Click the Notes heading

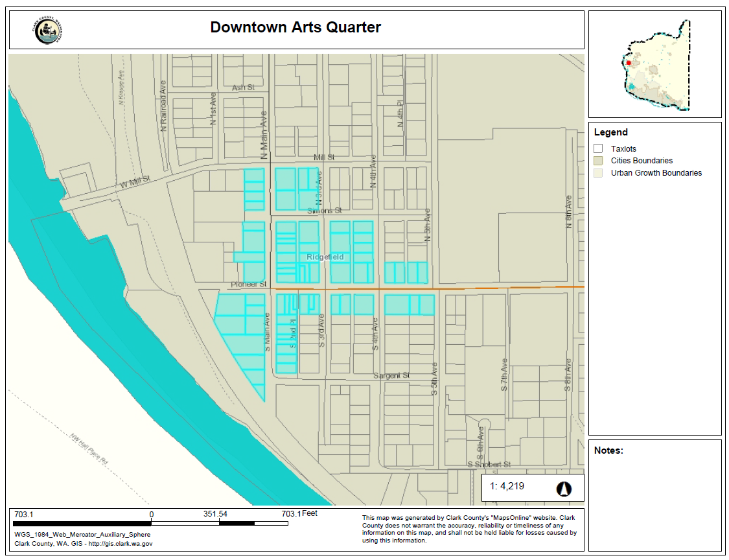(x=608, y=450)
